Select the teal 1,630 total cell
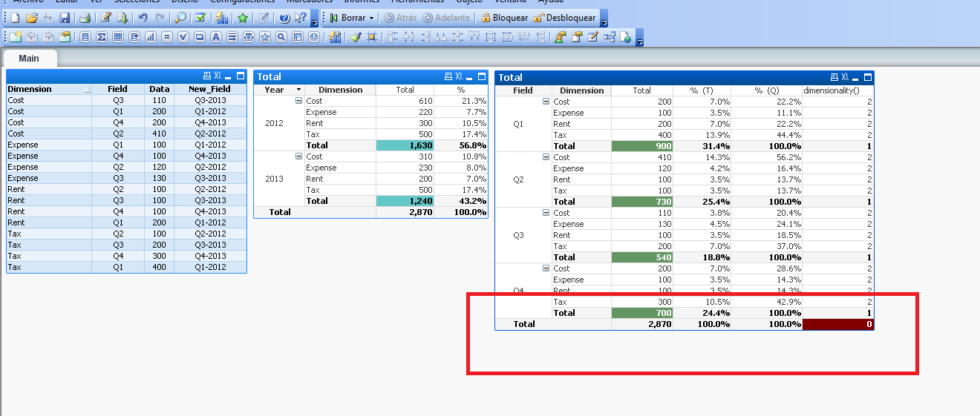Image resolution: width=980 pixels, height=416 pixels. click(x=405, y=145)
